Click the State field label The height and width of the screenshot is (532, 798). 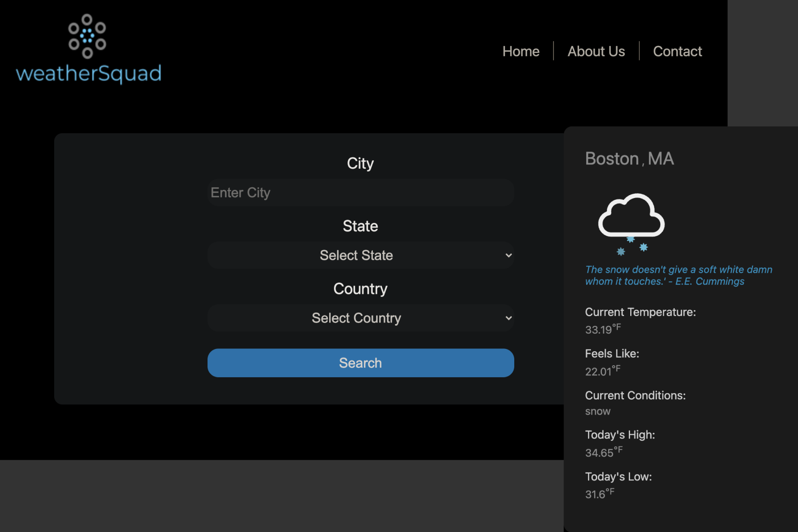click(x=360, y=226)
